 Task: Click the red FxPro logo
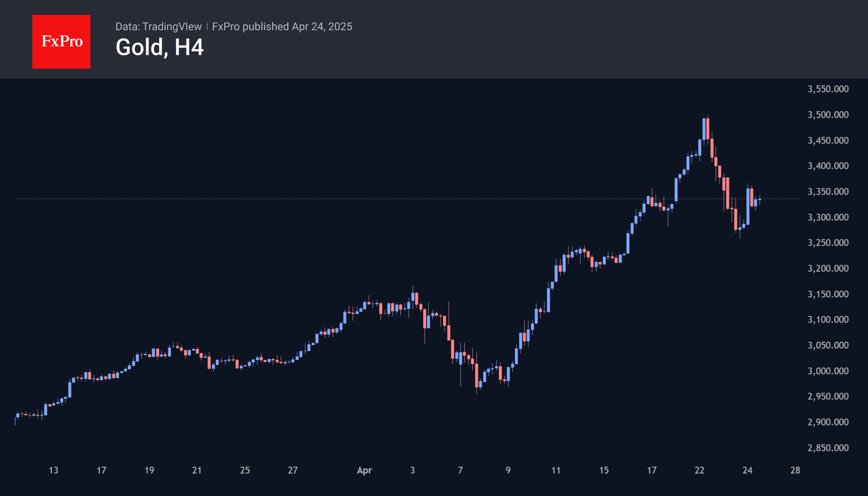coord(61,41)
